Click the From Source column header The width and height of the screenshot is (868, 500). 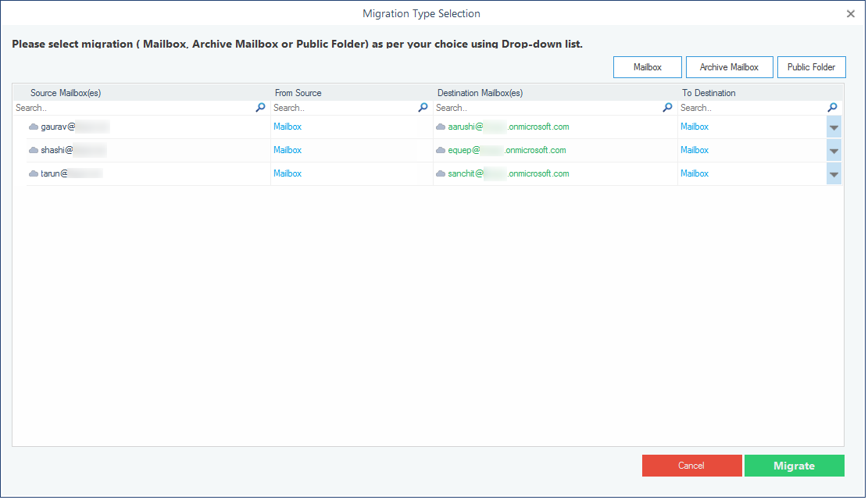click(298, 93)
